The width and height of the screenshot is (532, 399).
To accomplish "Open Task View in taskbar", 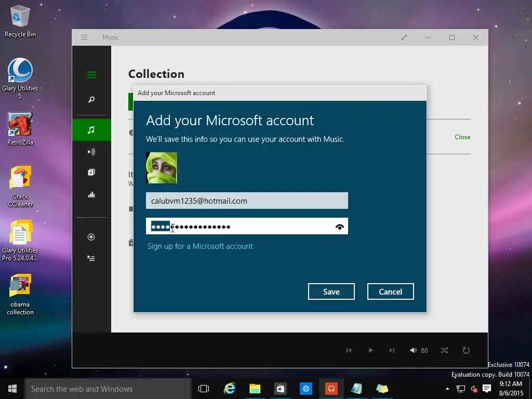I will click(204, 389).
